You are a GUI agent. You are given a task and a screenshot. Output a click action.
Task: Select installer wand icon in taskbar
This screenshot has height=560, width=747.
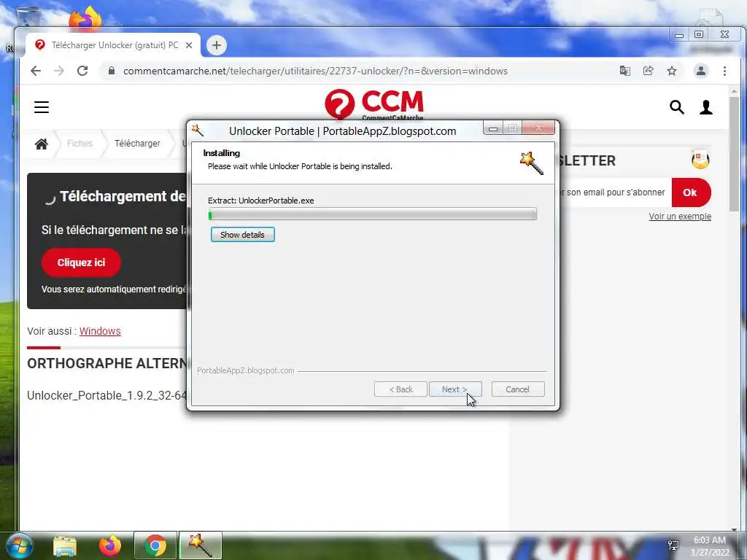pyautogui.click(x=200, y=545)
